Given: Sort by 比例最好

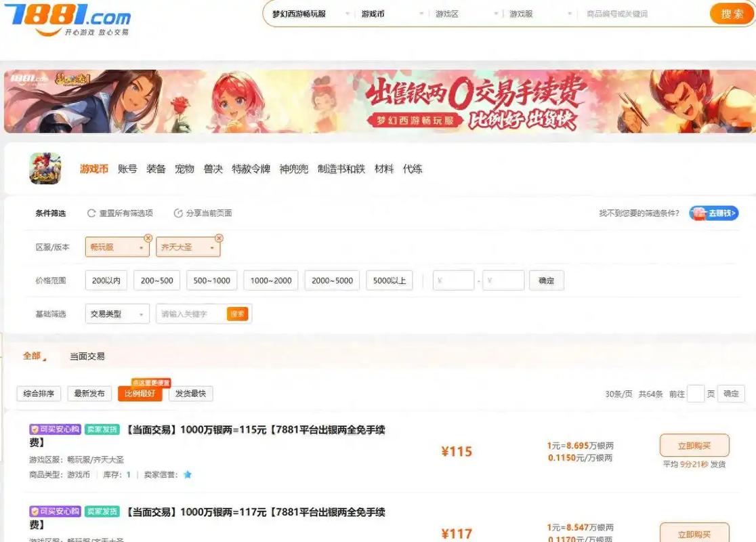Looking at the screenshot, I should point(140,394).
